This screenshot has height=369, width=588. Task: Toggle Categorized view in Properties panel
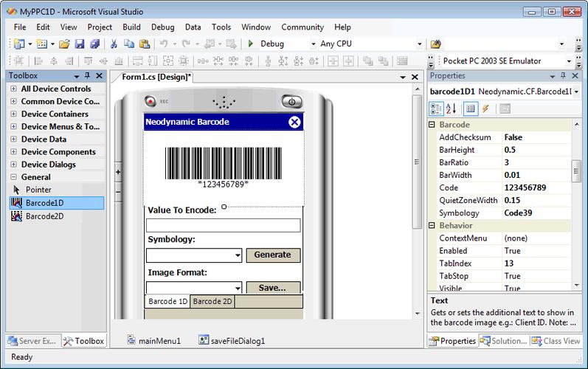click(x=436, y=109)
